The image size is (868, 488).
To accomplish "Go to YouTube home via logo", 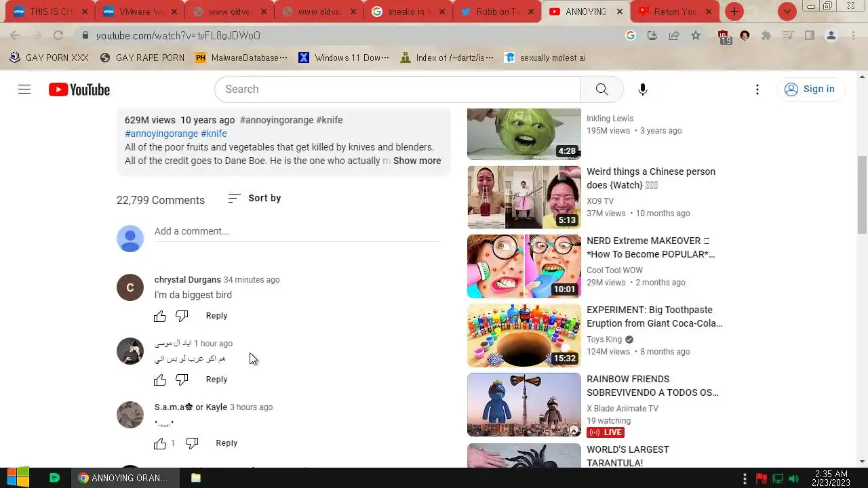I will [x=79, y=89].
